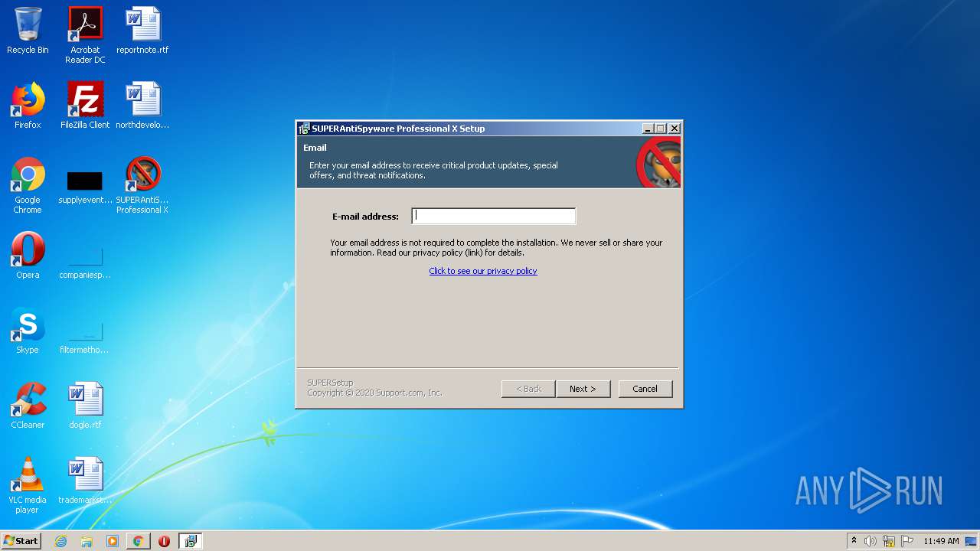Open SUPERAntiSpyware Professional X desktop shortcut
This screenshot has height=551, width=980.
[x=142, y=185]
